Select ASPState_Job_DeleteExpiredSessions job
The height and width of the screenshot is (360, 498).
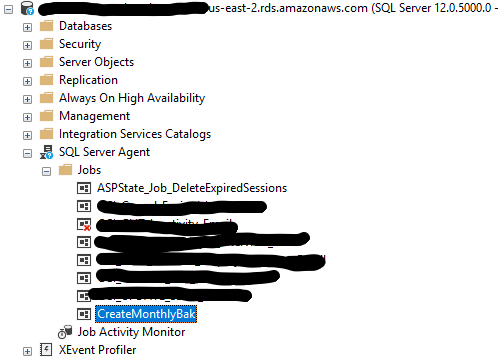[192, 188]
